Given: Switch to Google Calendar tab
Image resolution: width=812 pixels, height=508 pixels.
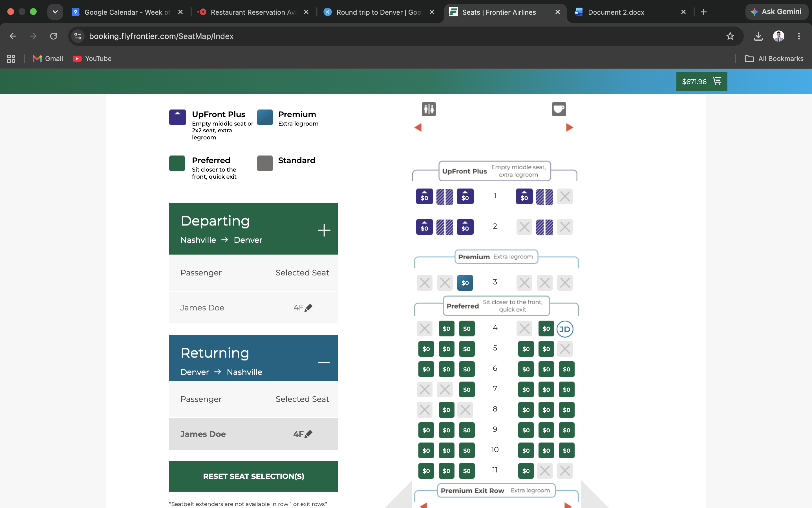Looking at the screenshot, I should coord(127,12).
